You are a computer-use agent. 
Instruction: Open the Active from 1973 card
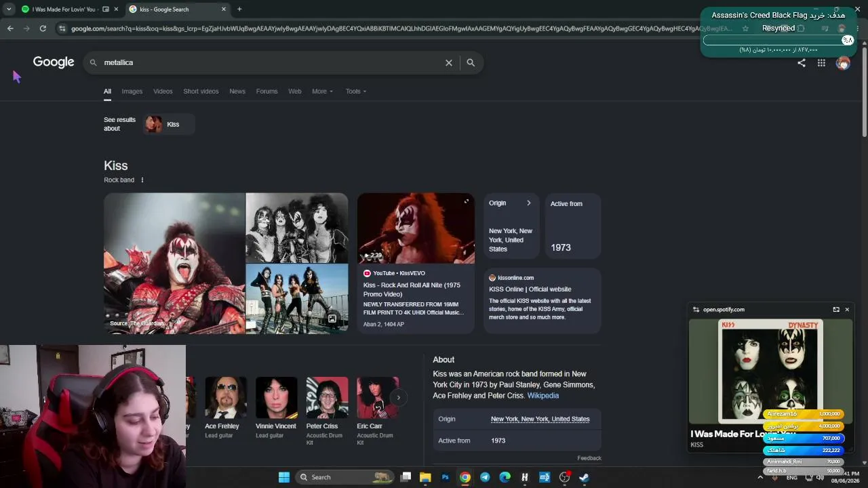573,226
